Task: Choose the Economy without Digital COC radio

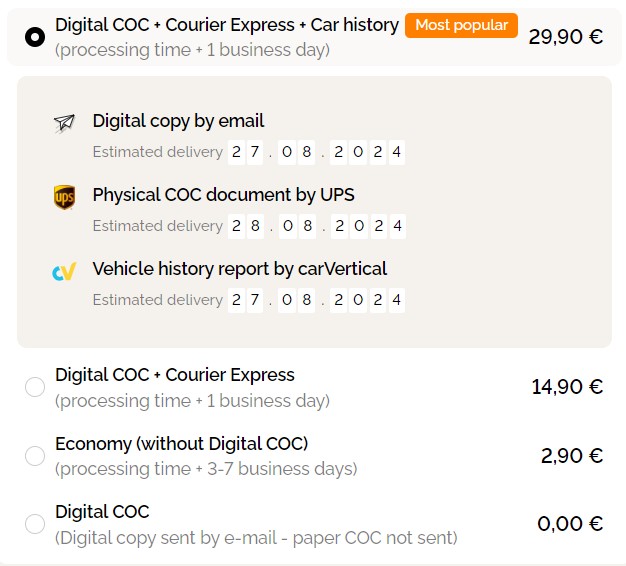Action: pos(35,456)
